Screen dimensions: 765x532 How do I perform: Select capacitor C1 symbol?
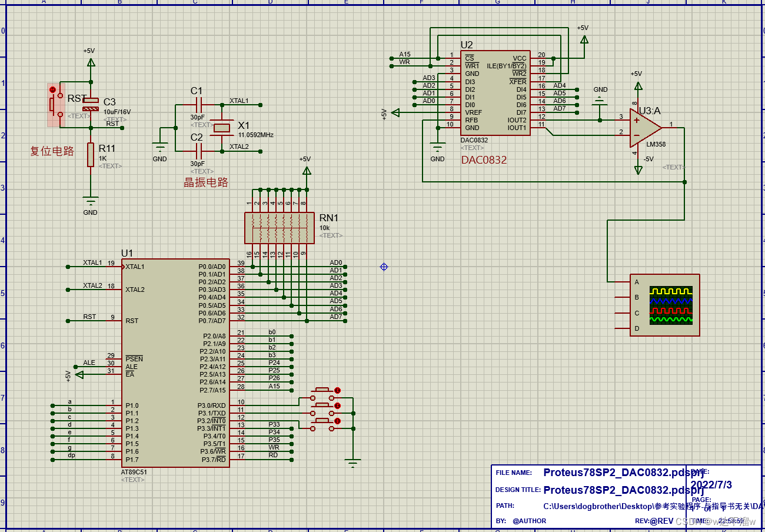198,105
